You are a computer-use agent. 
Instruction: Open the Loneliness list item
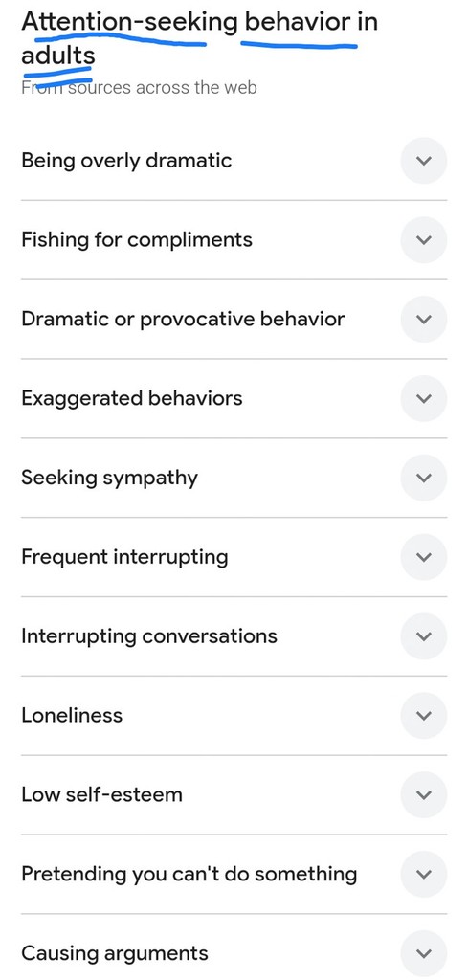tap(234, 716)
